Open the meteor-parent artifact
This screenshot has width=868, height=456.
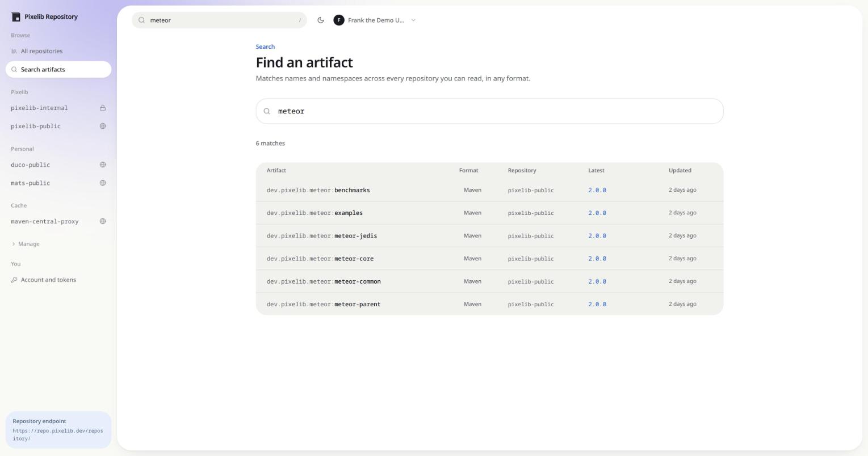(x=489, y=304)
